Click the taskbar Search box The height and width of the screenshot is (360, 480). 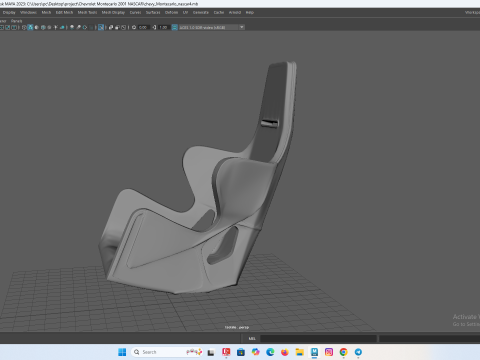pyautogui.click(x=168, y=352)
